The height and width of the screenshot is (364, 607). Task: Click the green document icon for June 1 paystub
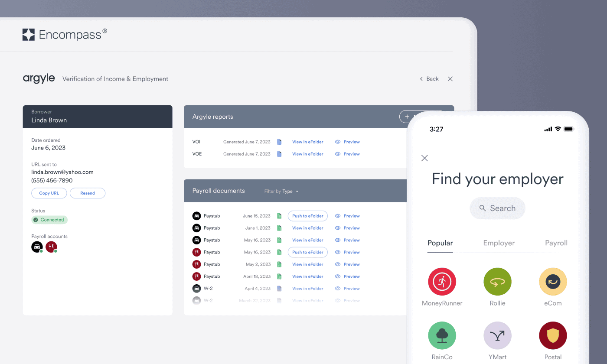pyautogui.click(x=279, y=228)
